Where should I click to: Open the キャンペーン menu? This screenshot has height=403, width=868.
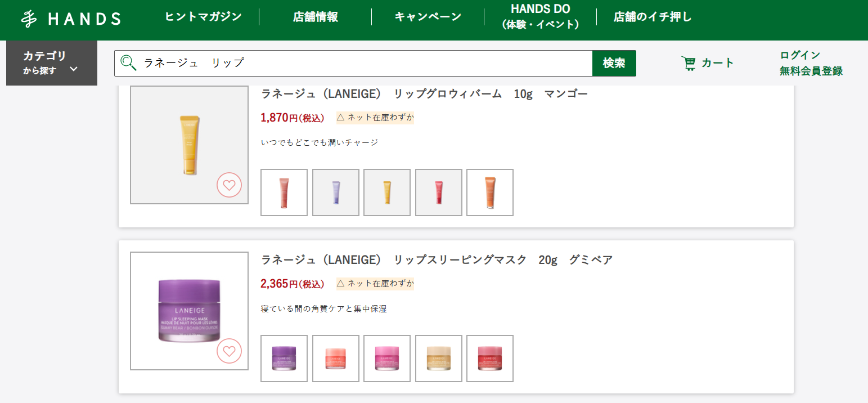tap(428, 17)
